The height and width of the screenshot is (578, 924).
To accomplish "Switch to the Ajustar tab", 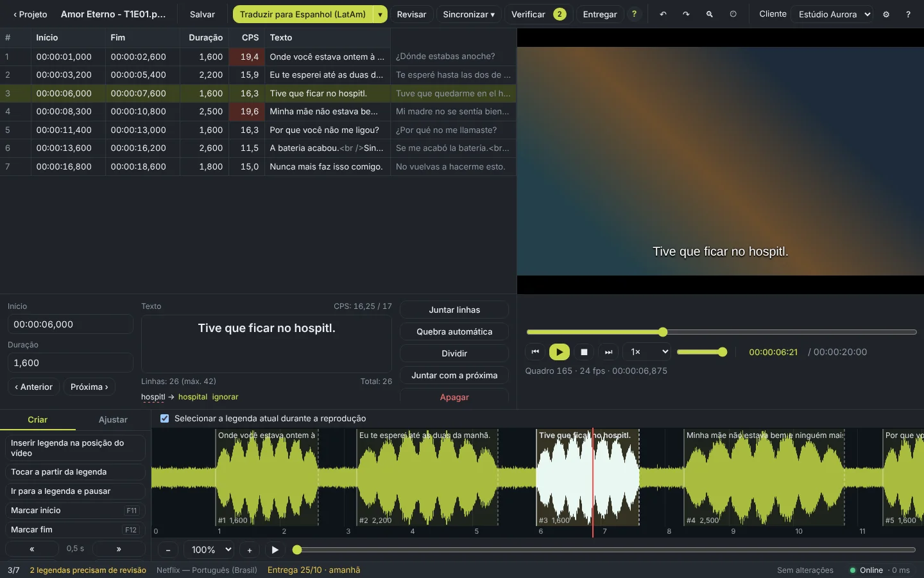I will click(113, 419).
